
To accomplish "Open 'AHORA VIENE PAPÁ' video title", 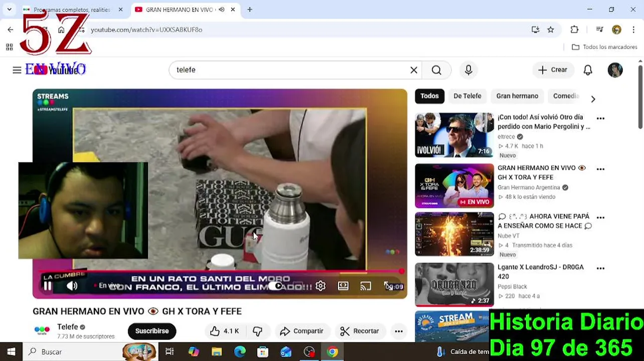I will (545, 221).
